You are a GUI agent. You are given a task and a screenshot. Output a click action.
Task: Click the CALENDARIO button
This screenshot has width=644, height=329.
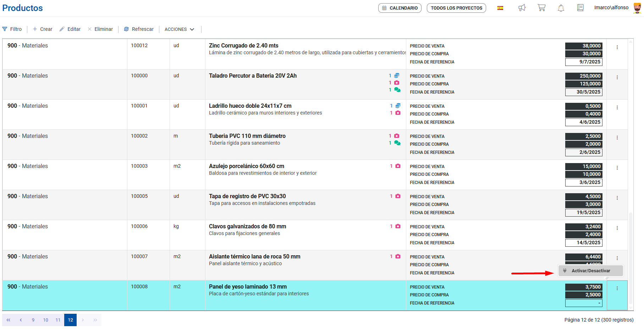click(x=400, y=8)
